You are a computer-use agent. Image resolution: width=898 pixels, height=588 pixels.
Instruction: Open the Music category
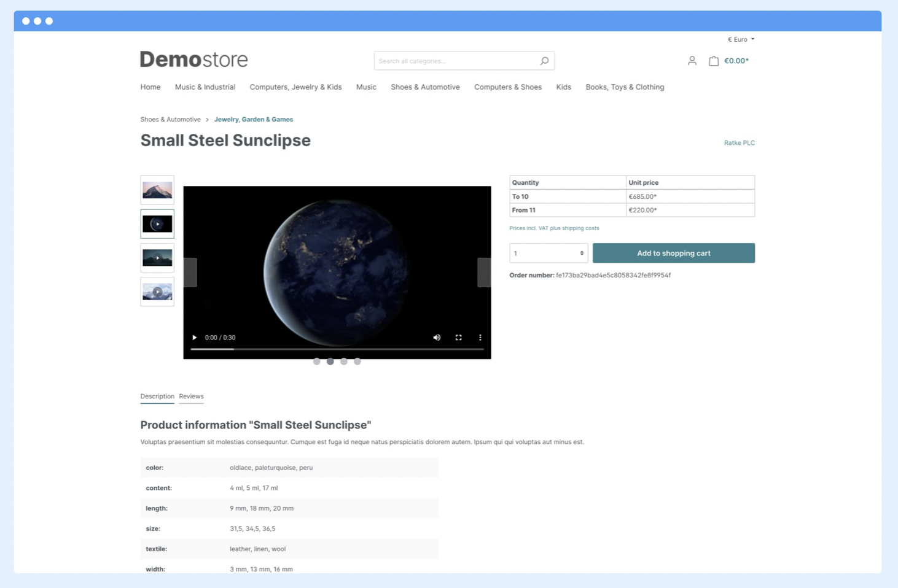pos(366,87)
